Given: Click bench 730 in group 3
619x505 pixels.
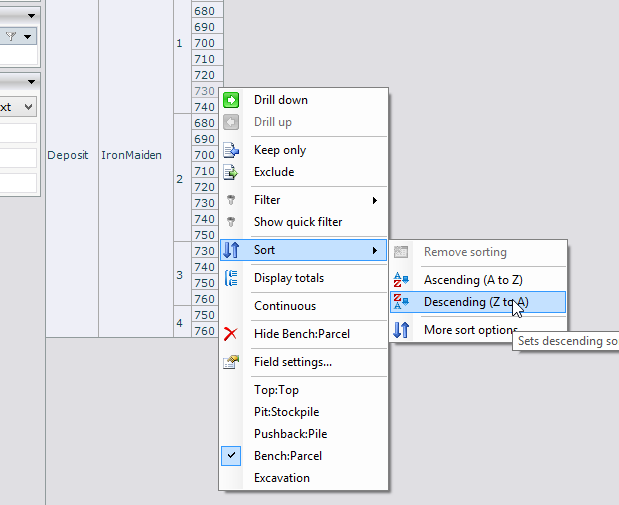Looking at the screenshot, I should (206, 251).
